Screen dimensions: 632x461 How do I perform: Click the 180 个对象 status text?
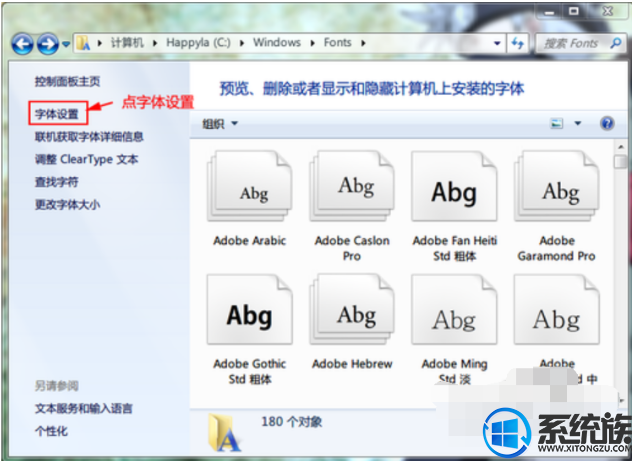(292, 422)
